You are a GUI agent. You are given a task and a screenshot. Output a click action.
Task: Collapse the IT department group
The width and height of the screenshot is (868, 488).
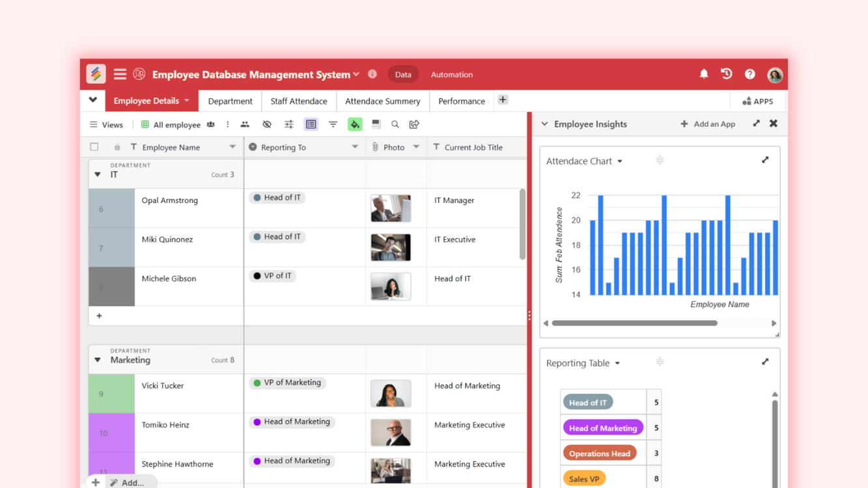98,174
